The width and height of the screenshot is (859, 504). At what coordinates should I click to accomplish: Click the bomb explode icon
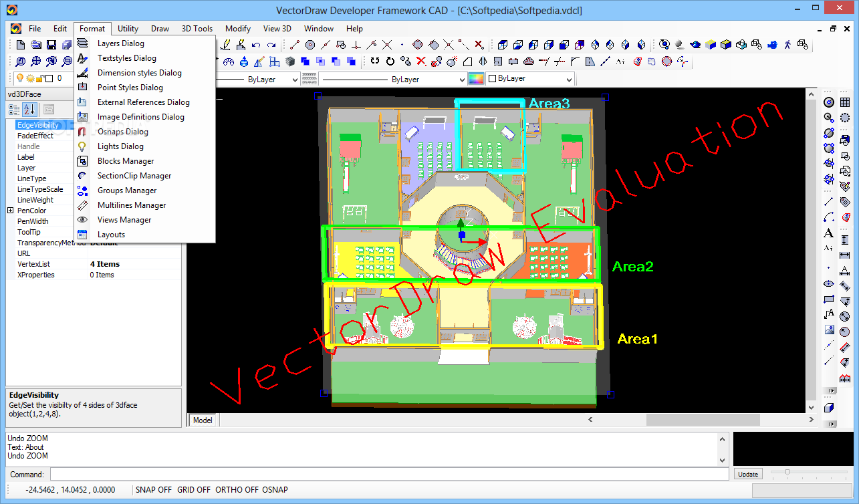452,61
